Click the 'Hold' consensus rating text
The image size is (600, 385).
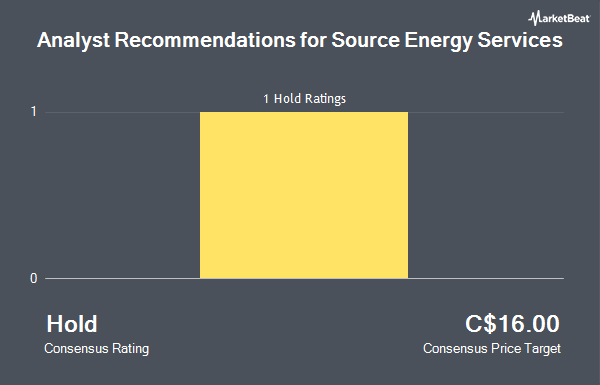pyautogui.click(x=72, y=324)
